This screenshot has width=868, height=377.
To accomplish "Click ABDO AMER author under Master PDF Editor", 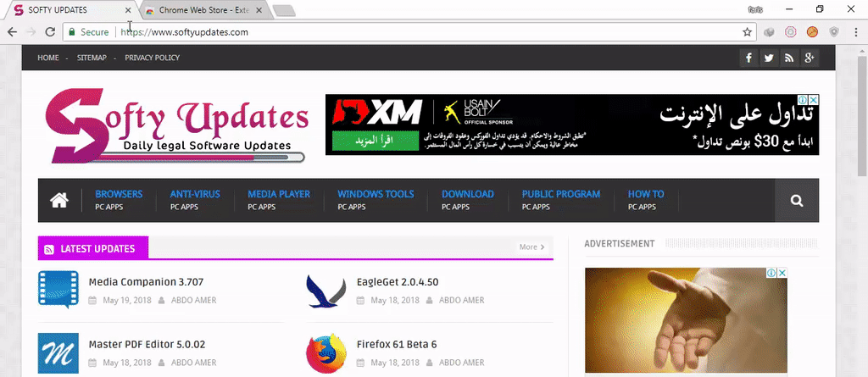I will [x=194, y=363].
